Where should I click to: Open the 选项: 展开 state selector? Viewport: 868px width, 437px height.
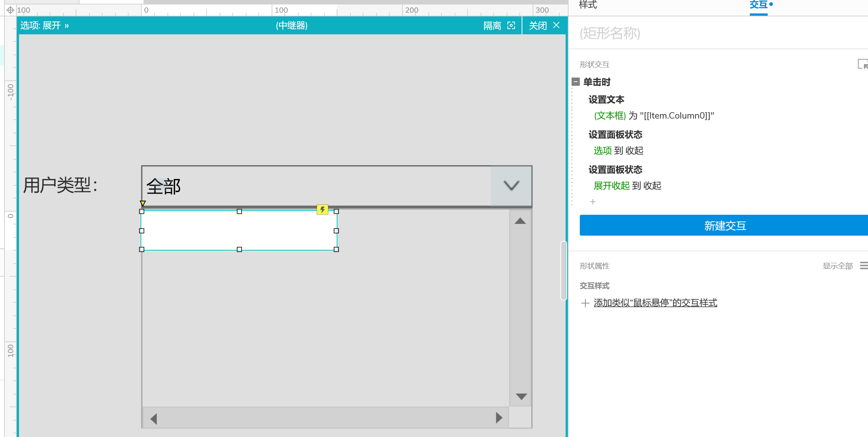point(45,25)
